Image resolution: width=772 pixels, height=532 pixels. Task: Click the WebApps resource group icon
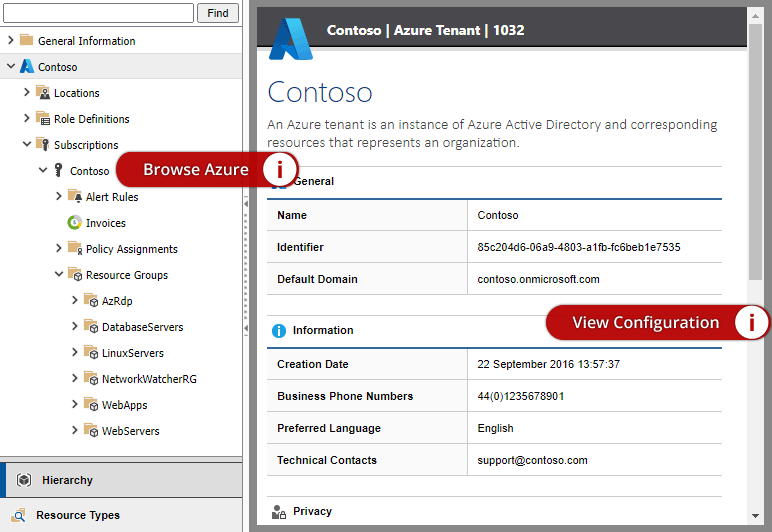[91, 405]
